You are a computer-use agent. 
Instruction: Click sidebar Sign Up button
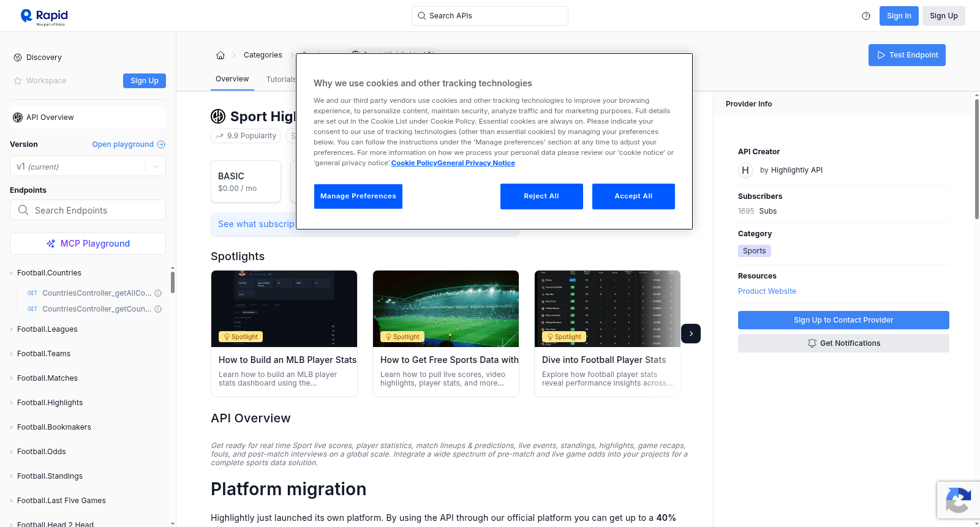click(145, 81)
